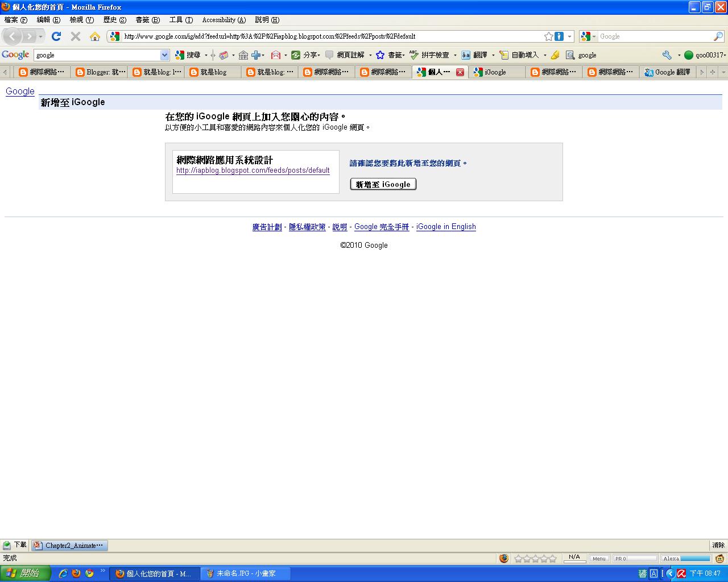
Task: Open the 歷史 (S) menu
Action: coord(115,20)
